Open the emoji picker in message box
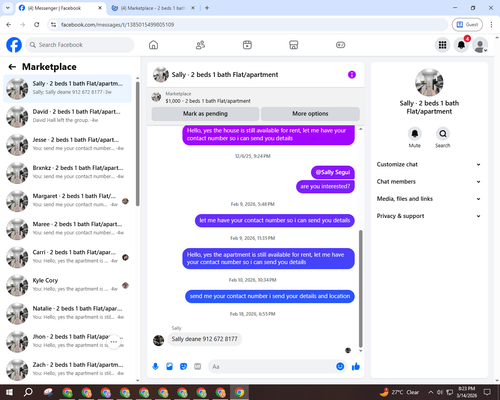500x400 pixels. point(340,367)
